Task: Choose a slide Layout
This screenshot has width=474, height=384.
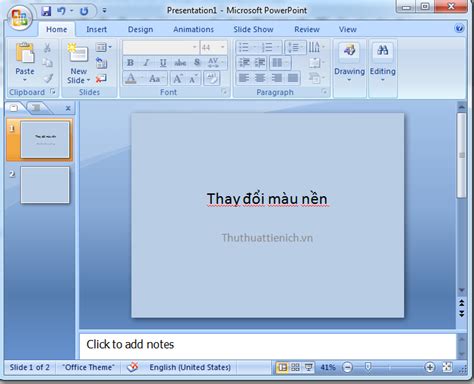Action: [x=103, y=48]
